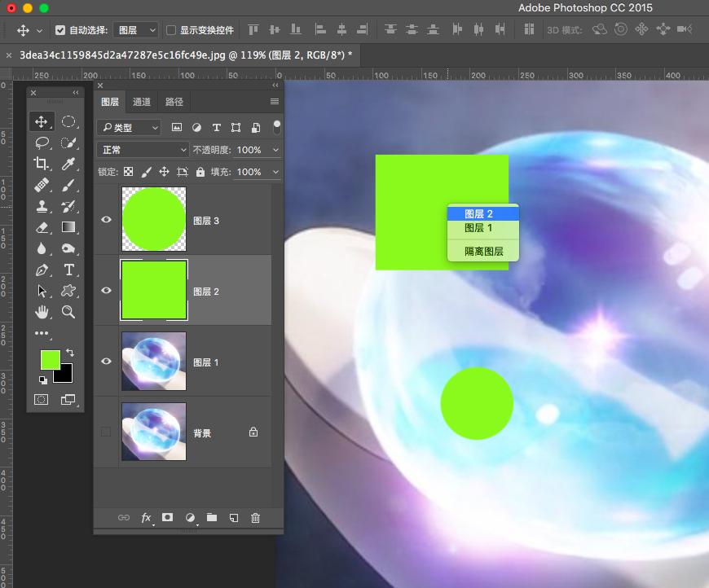Choose the Hand tool

click(42, 312)
